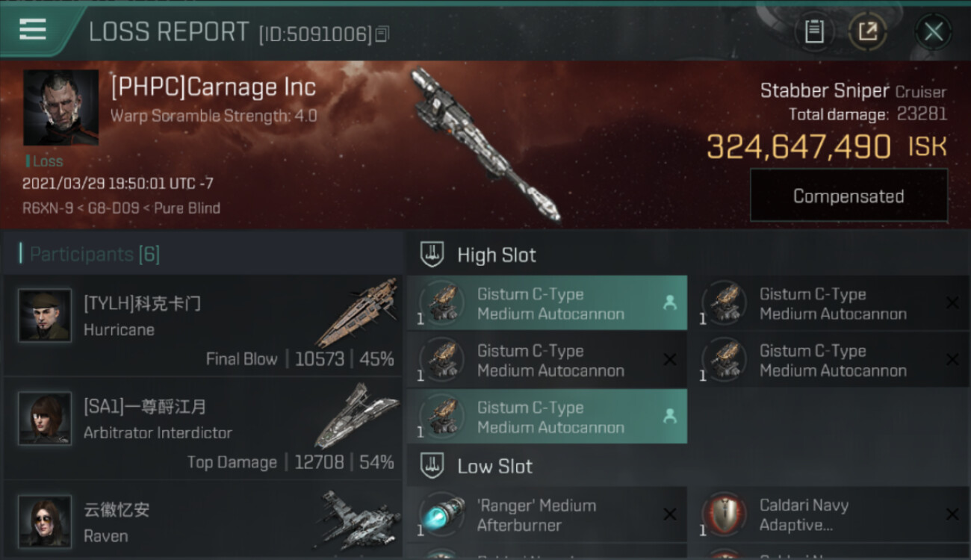Click the Low Slot section icon
Screen dimensions: 971x560
click(x=432, y=466)
